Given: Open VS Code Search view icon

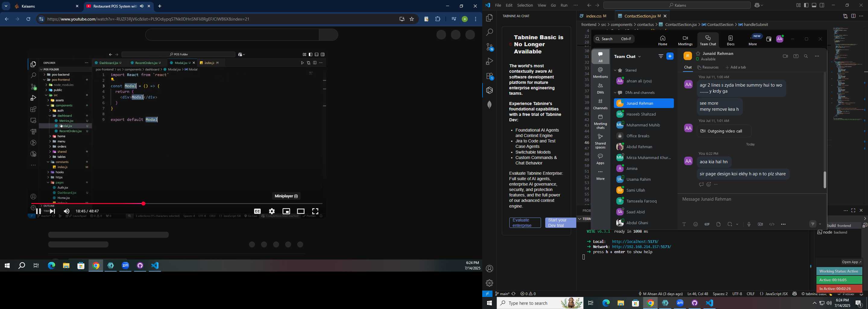Looking at the screenshot, I should point(489,32).
